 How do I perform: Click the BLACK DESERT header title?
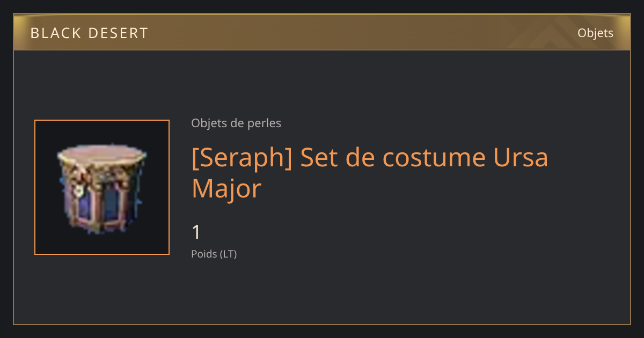pyautogui.click(x=89, y=33)
